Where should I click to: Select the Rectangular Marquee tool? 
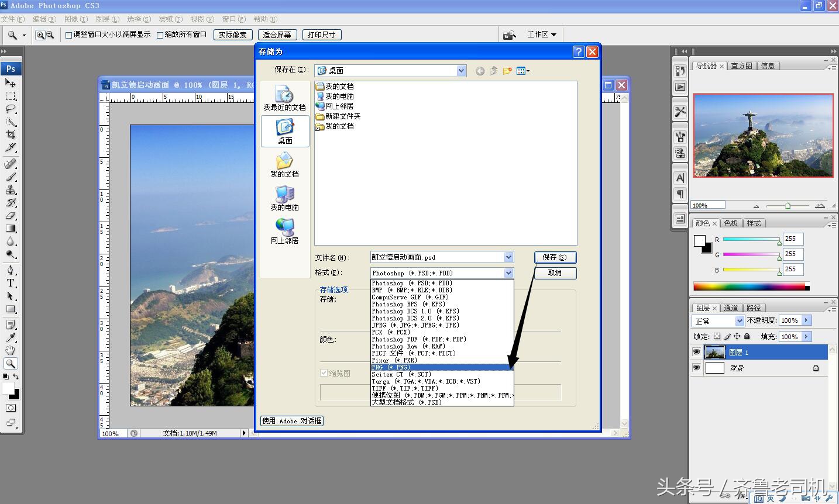pyautogui.click(x=11, y=96)
